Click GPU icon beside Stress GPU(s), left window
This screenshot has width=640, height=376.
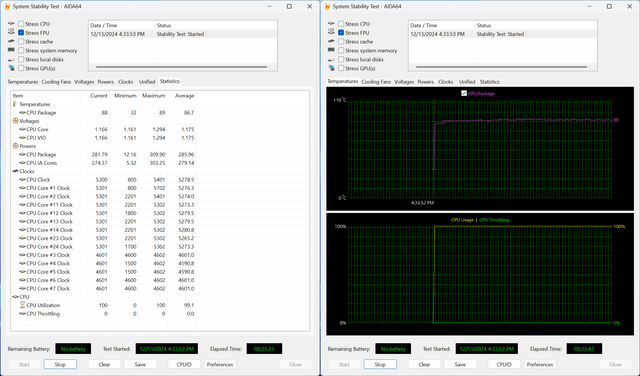coord(11,68)
